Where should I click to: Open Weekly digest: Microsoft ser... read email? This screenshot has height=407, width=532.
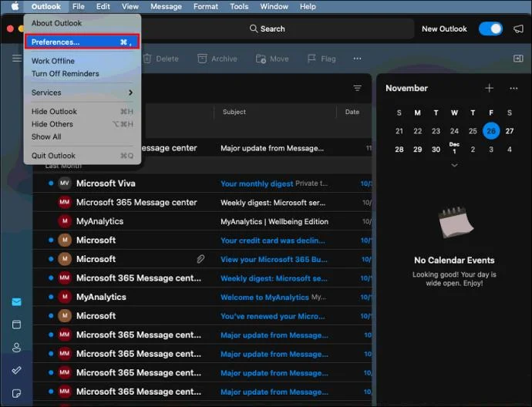tap(202, 203)
